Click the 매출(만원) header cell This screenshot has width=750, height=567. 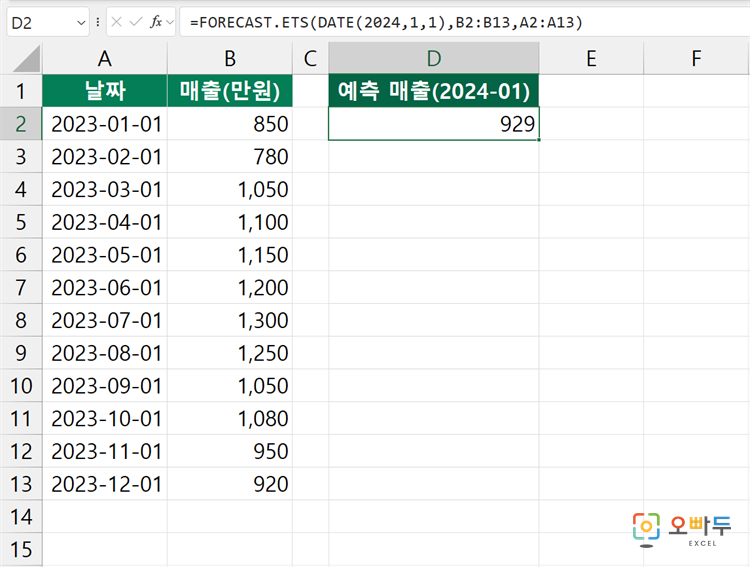[230, 91]
